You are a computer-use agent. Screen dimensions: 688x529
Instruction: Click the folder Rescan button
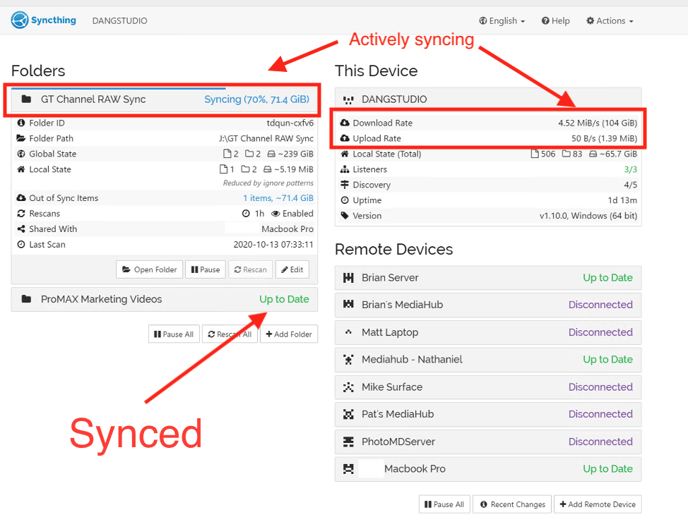point(251,269)
